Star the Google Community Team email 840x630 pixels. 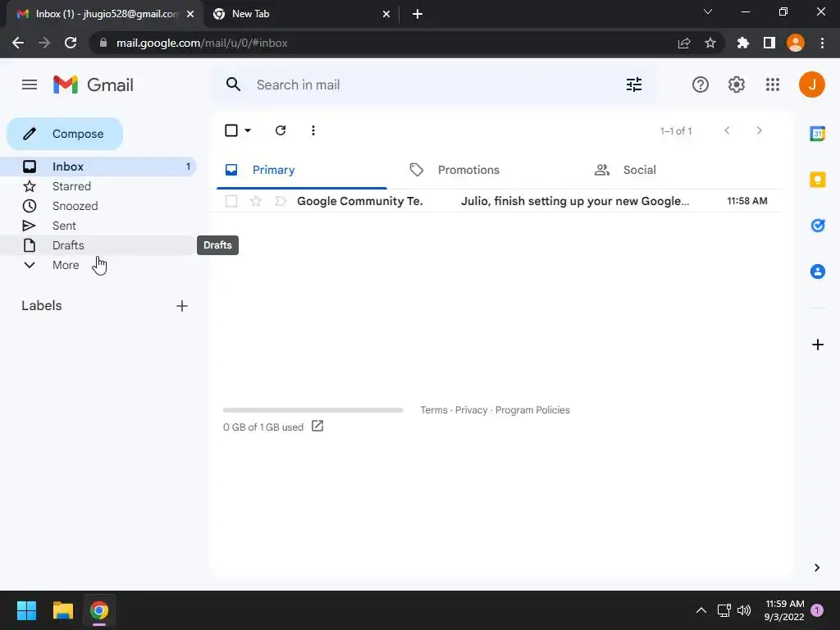point(256,201)
